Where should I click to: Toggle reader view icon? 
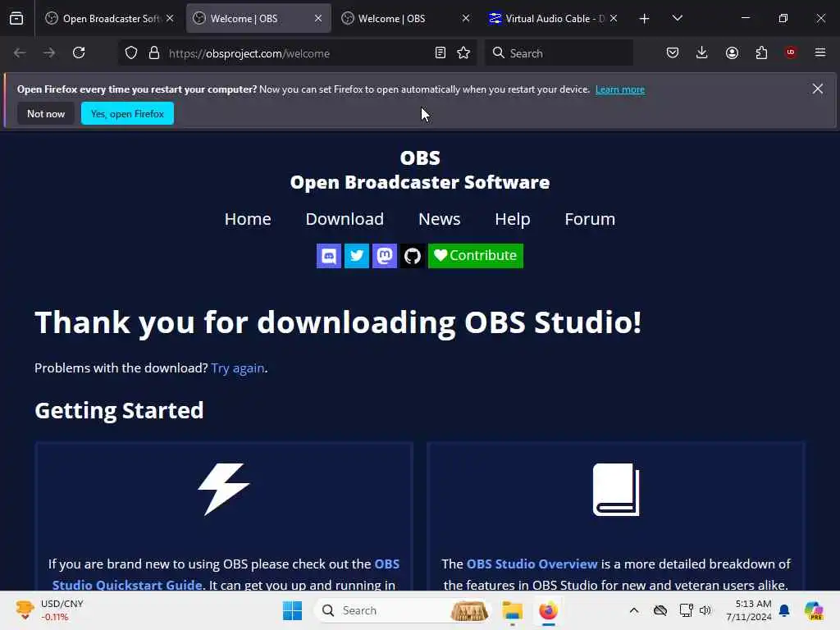pyautogui.click(x=441, y=53)
